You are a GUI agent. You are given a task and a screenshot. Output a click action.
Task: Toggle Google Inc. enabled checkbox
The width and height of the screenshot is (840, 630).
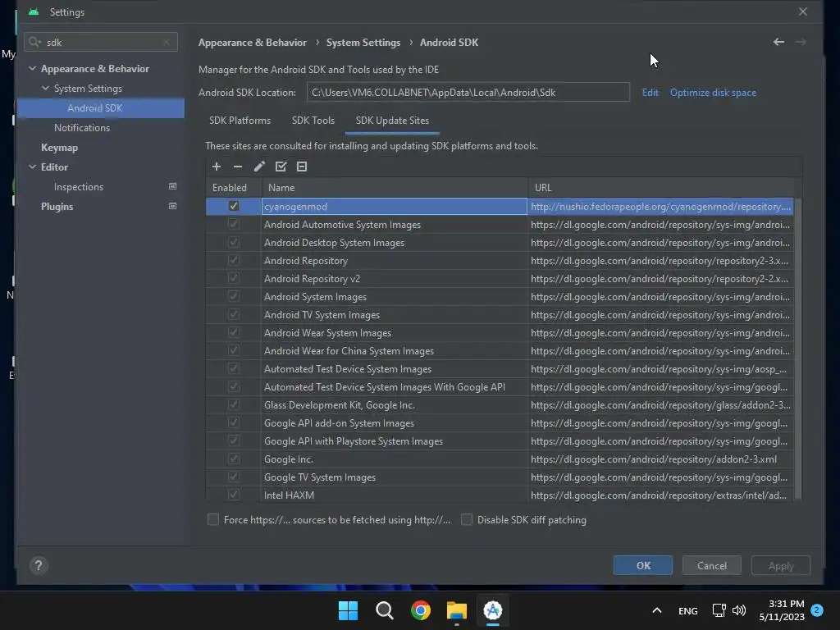tap(234, 459)
